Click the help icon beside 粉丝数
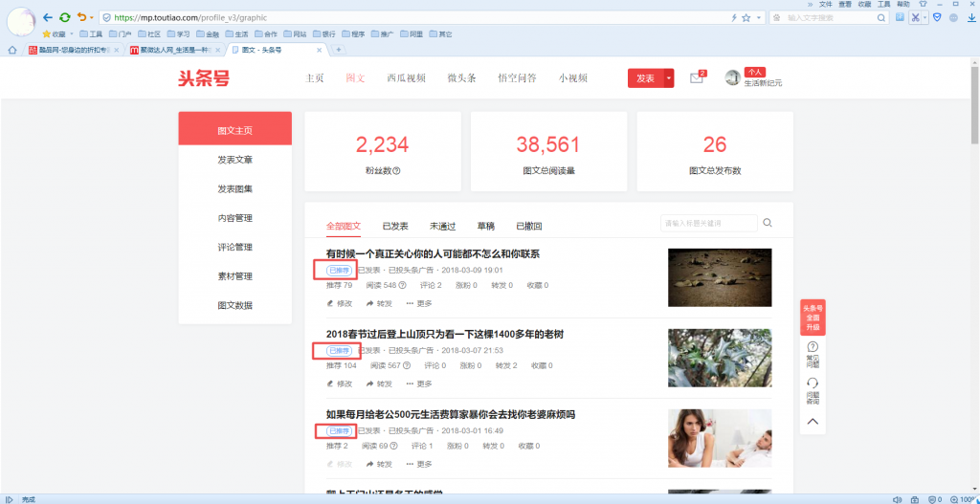 pyautogui.click(x=396, y=171)
